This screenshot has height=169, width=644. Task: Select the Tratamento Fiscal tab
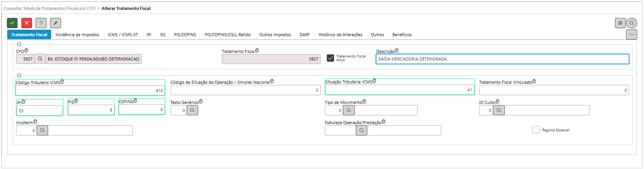pyautogui.click(x=29, y=35)
